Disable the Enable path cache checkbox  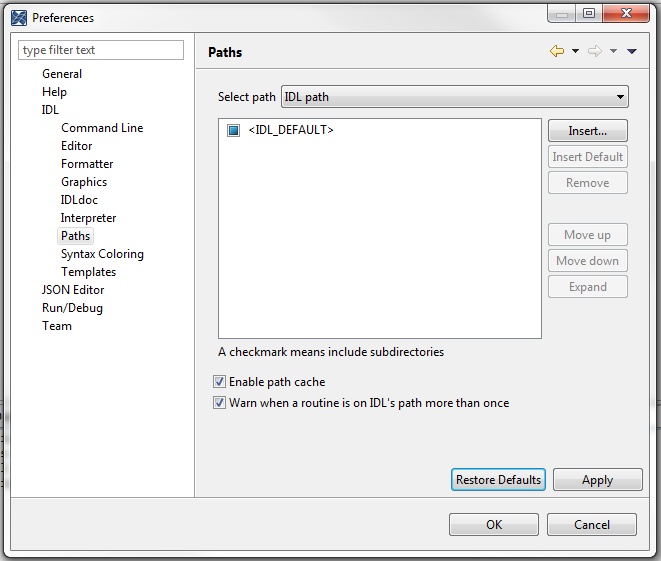pyautogui.click(x=219, y=382)
